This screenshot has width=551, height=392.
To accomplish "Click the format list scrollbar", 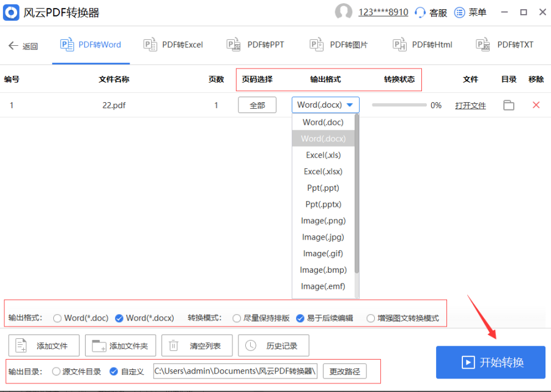I will pyautogui.click(x=357, y=193).
